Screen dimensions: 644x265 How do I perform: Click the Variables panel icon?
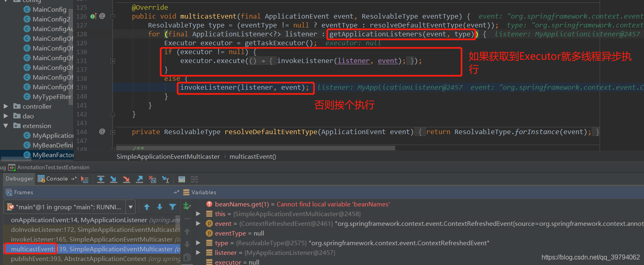(x=186, y=193)
